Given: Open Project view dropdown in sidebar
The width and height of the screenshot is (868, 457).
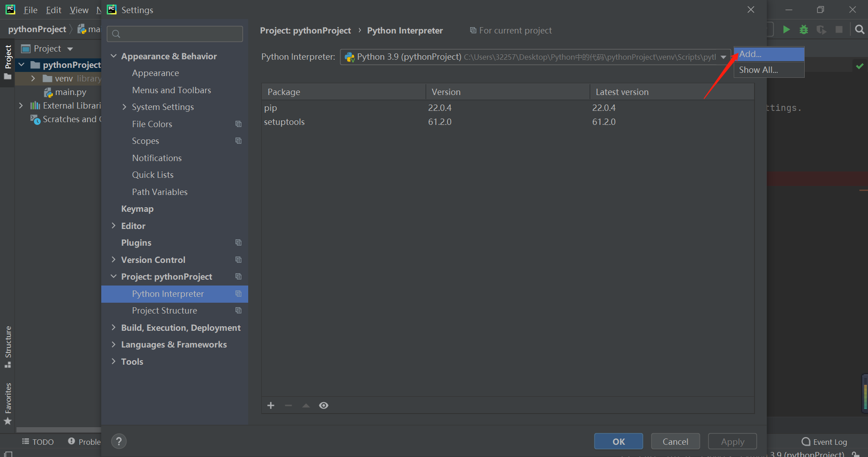Looking at the screenshot, I should 70,49.
